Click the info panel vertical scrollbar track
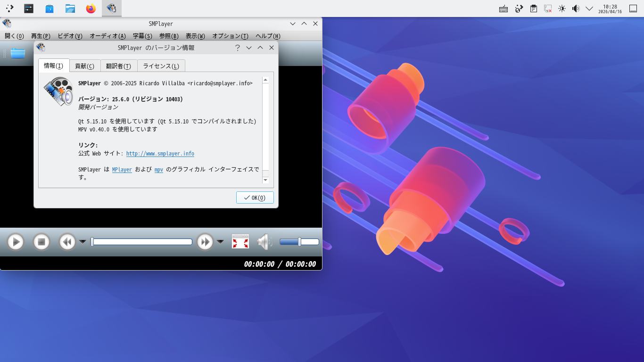The height and width of the screenshot is (362, 644). 265,130
